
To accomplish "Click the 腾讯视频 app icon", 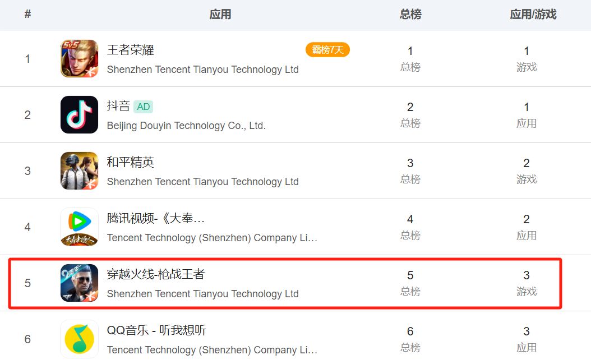I will click(79, 227).
